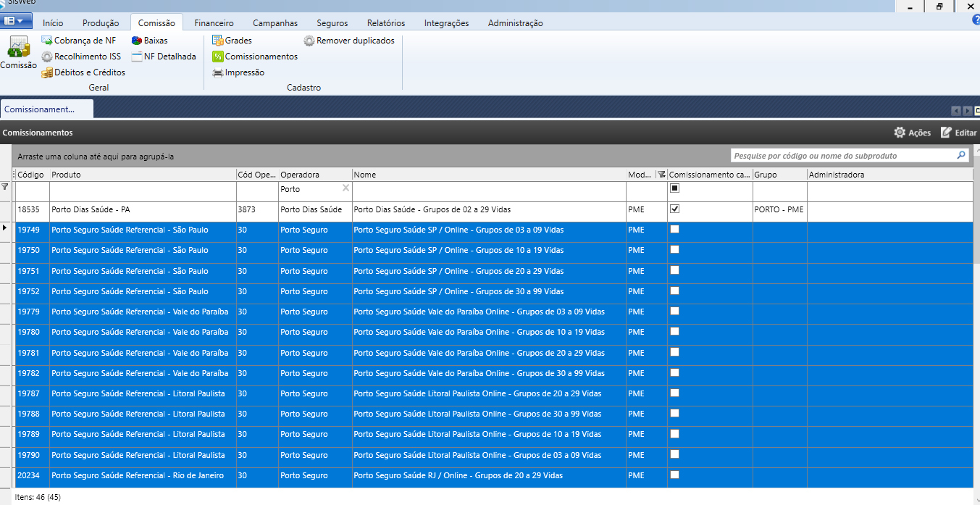Select the Comissionament... document tab

[x=47, y=109]
